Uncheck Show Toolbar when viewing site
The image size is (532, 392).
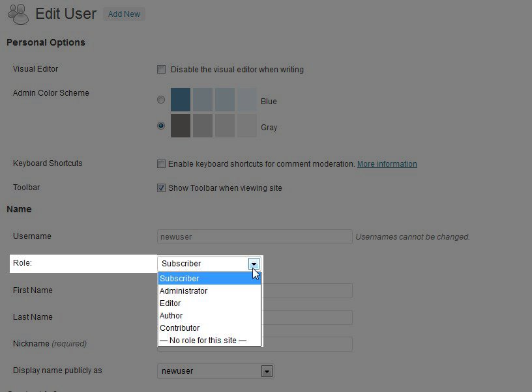(x=161, y=188)
